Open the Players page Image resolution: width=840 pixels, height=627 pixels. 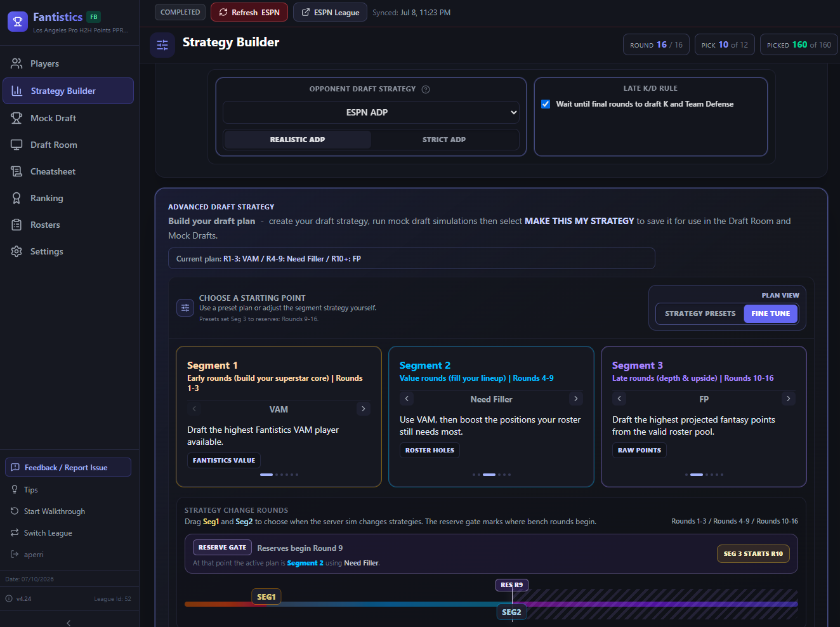[69, 63]
